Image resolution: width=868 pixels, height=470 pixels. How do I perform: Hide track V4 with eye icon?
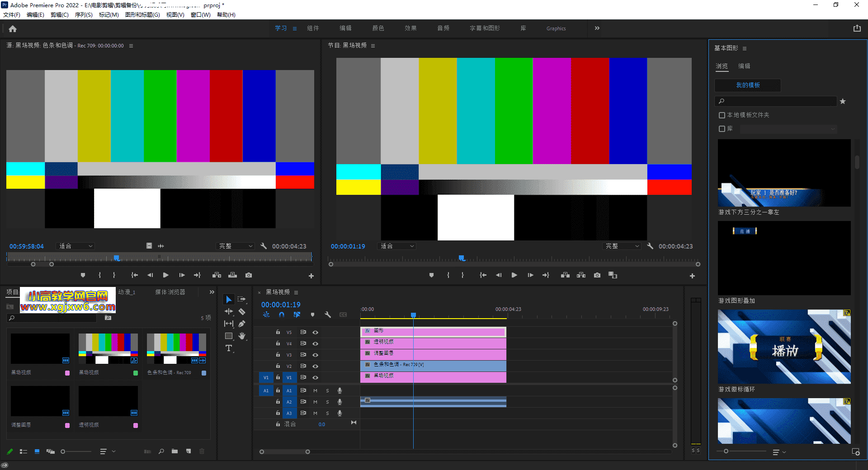(316, 343)
